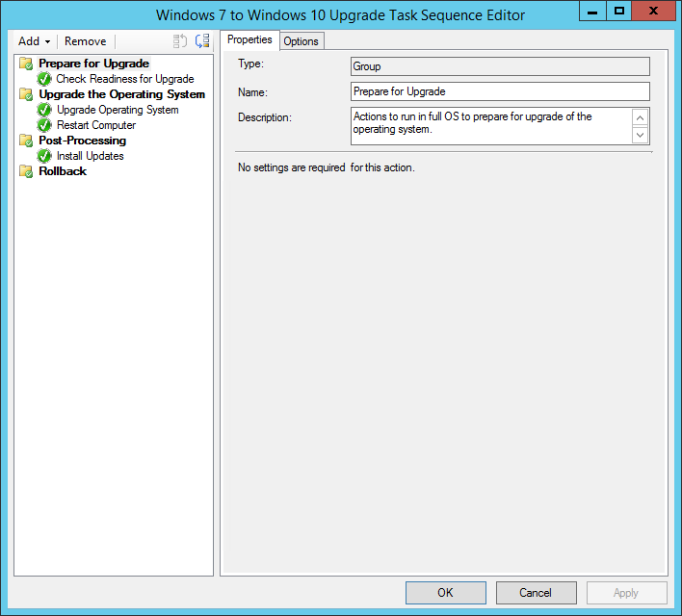Select the Check Readiness for Upgrade step
Screen dimensions: 682x616
coord(125,79)
